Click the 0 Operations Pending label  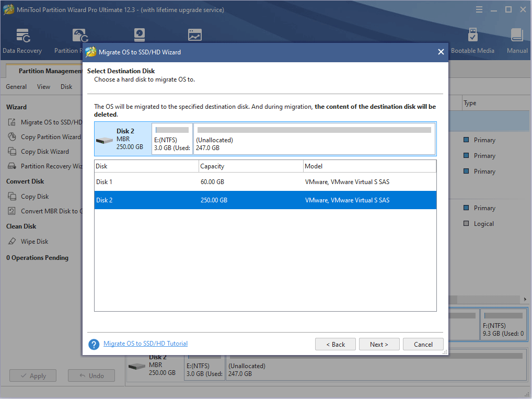[x=37, y=258]
